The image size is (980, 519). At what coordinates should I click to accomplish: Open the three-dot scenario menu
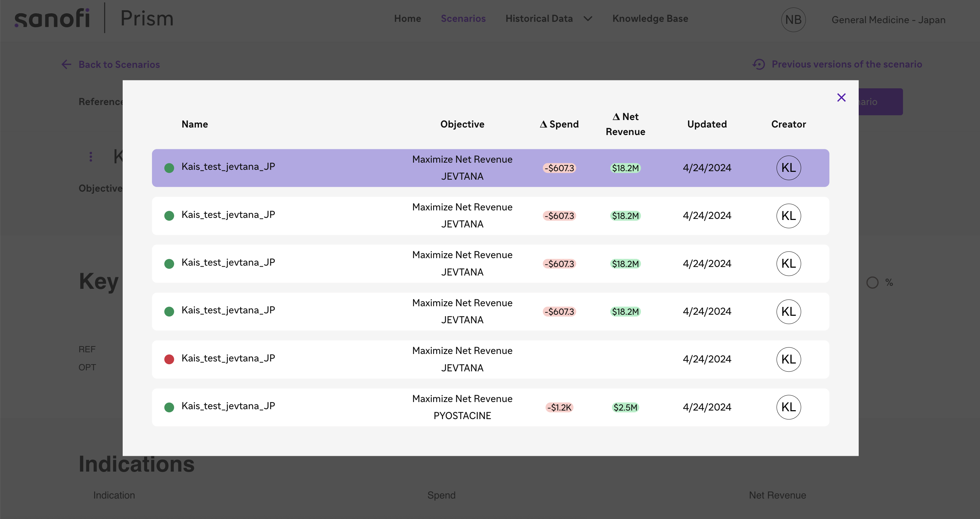[91, 157]
